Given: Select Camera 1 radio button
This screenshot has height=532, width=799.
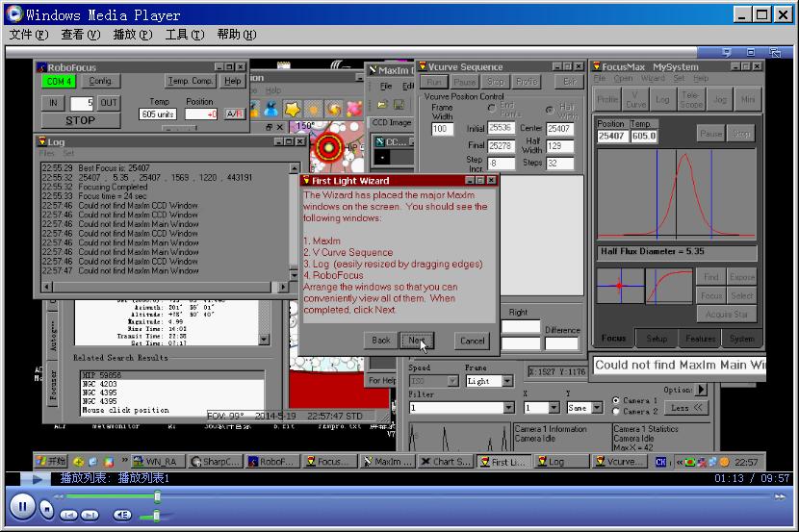Looking at the screenshot, I should click(x=616, y=400).
